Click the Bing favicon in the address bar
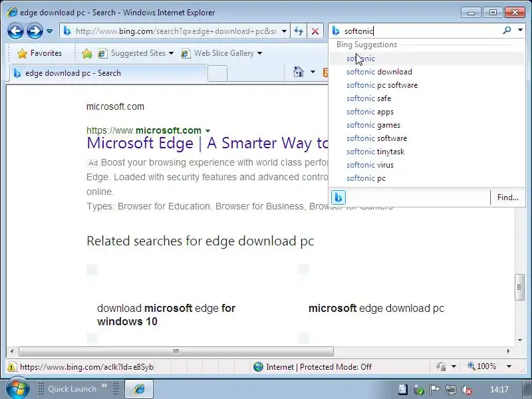 (x=67, y=31)
